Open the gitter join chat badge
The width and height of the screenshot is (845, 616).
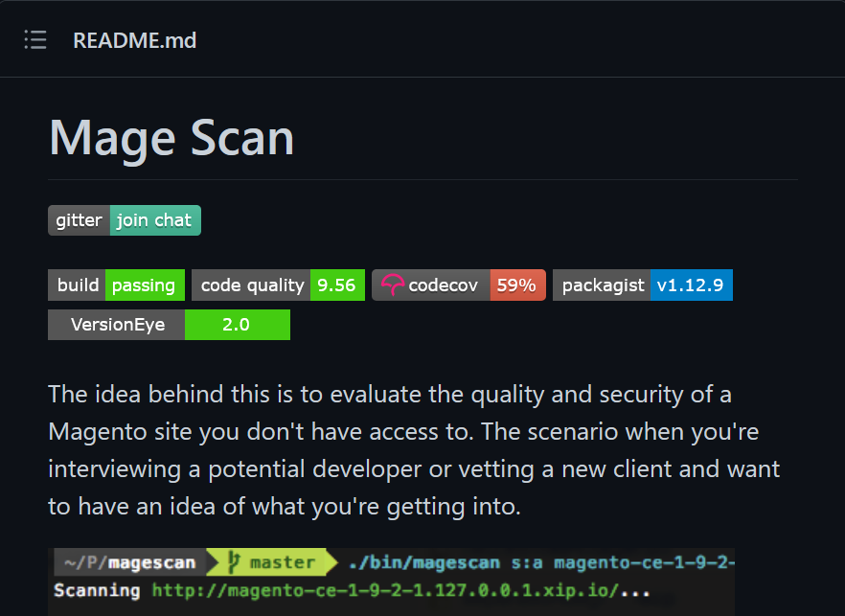(x=125, y=220)
